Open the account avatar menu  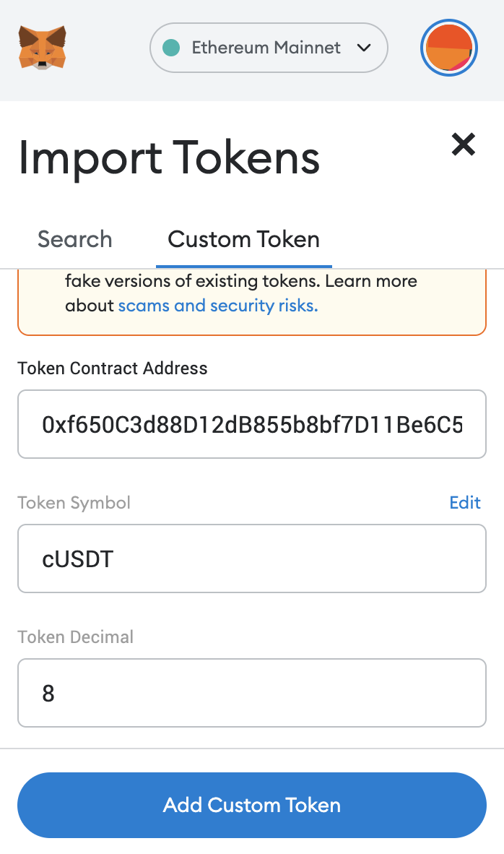point(449,48)
